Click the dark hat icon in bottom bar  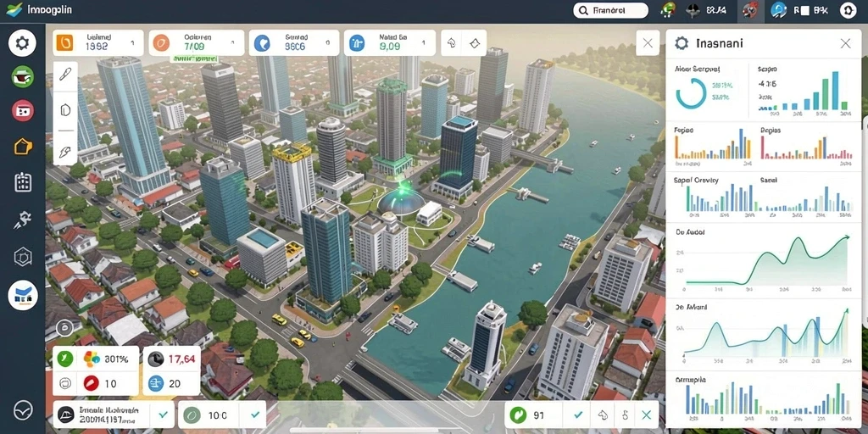[66, 415]
